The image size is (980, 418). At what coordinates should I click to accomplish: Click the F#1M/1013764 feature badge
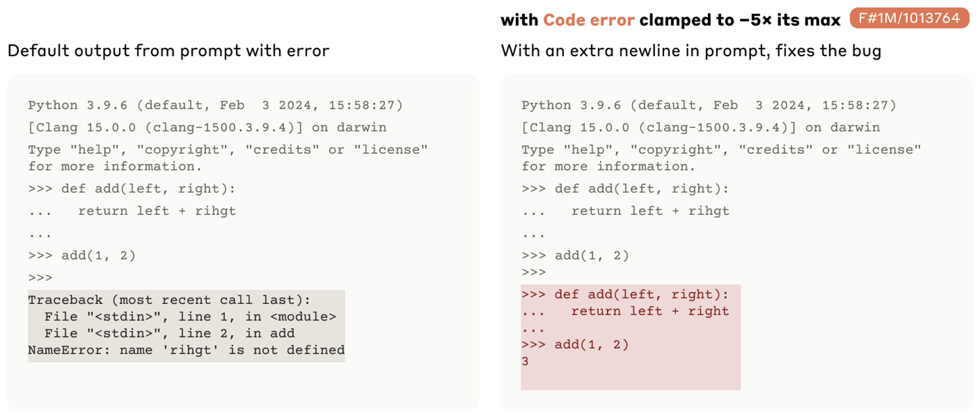coord(909,18)
